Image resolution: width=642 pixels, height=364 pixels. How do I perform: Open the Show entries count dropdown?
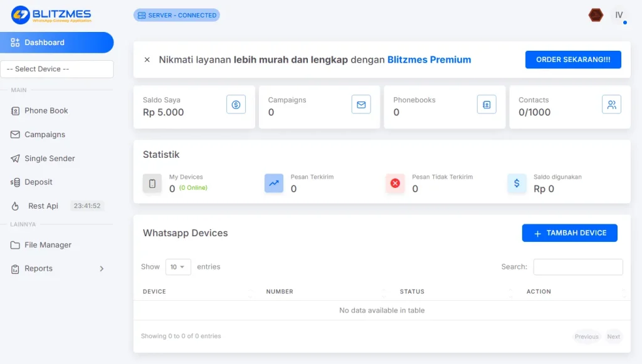[178, 267]
